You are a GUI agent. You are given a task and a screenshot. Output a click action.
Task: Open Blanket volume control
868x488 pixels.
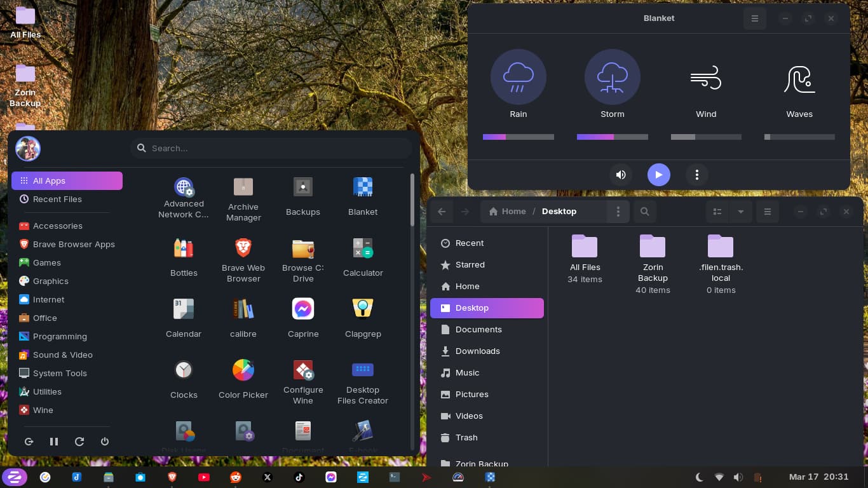[x=621, y=175]
